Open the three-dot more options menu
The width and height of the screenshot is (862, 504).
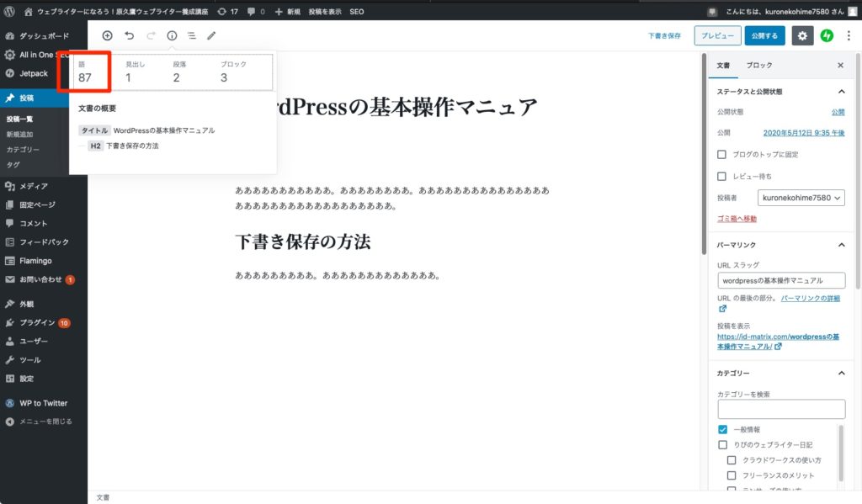849,35
